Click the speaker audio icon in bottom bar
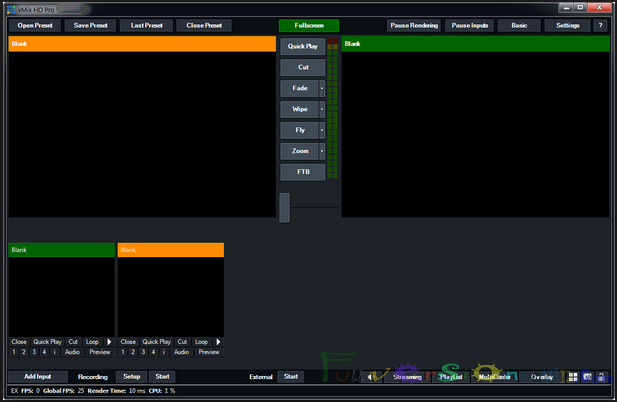617x402 pixels. [370, 377]
